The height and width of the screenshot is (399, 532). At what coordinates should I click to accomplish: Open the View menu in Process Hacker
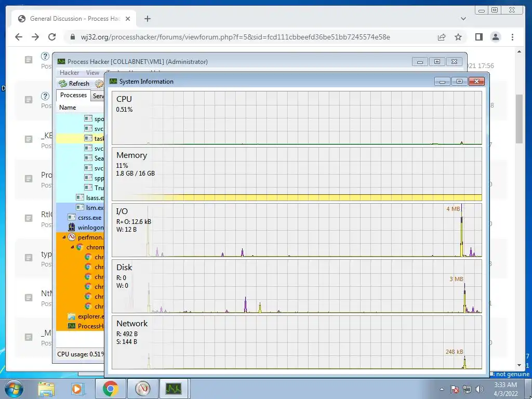(92, 73)
